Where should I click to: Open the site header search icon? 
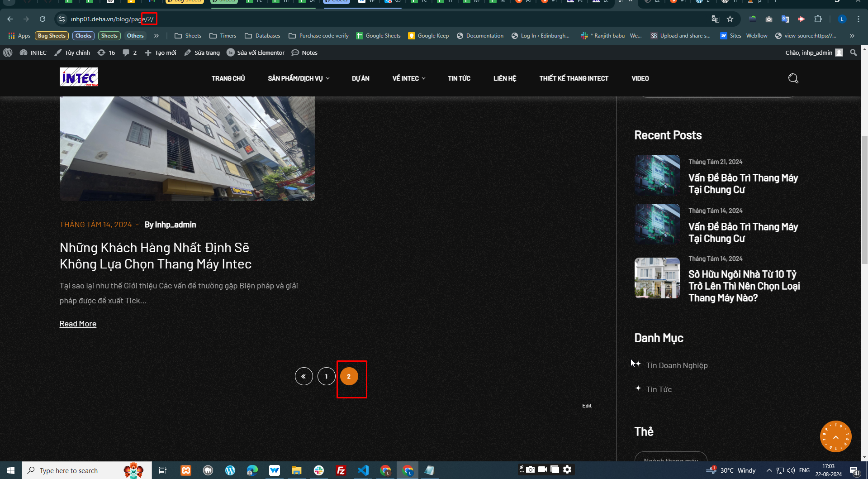point(793,78)
